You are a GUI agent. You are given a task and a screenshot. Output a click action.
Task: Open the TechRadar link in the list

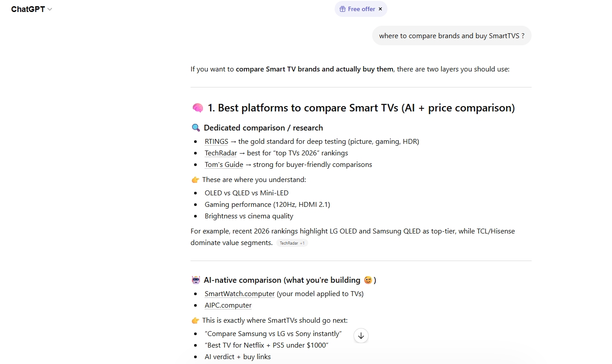point(221,153)
